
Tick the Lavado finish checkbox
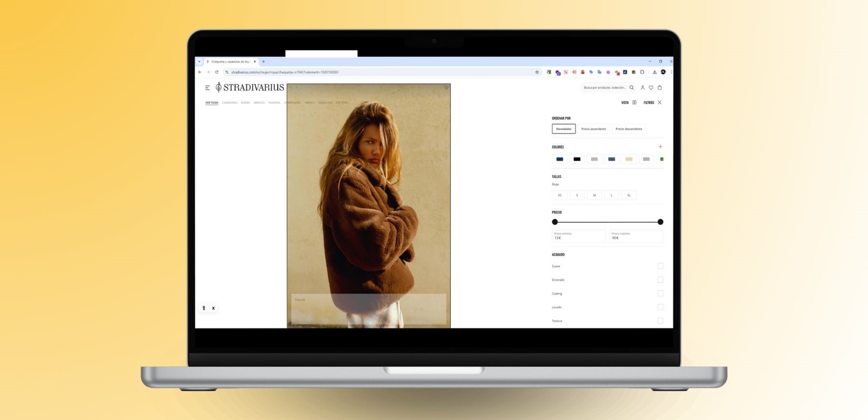click(660, 307)
